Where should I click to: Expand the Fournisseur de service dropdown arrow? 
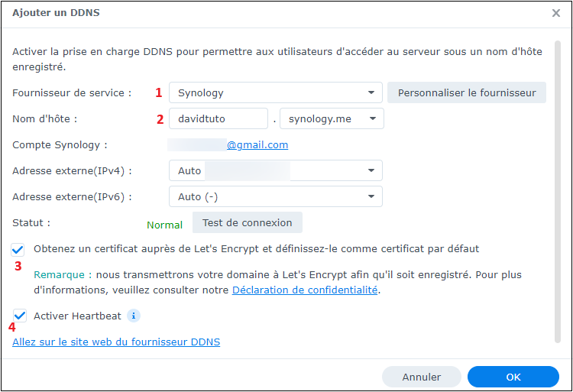(x=371, y=92)
